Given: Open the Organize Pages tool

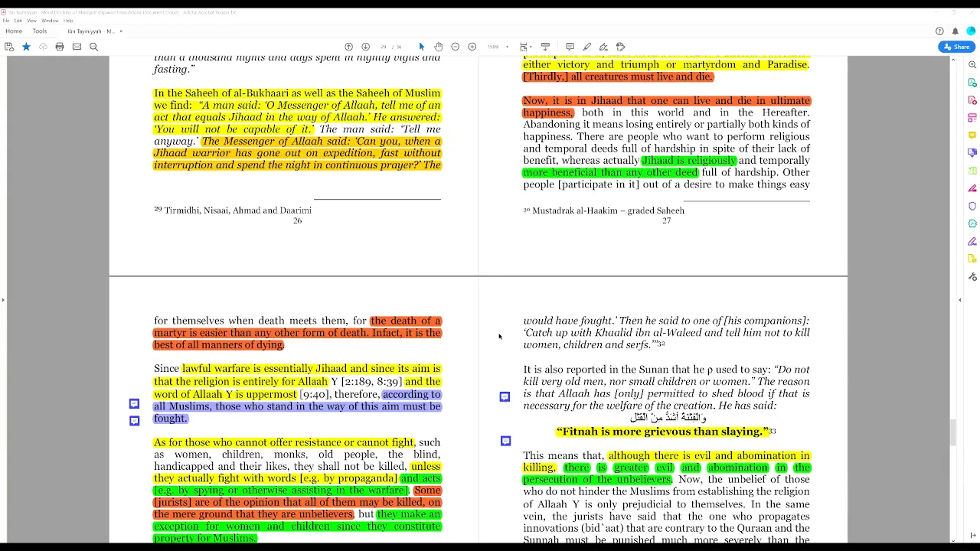Looking at the screenshot, I should tap(972, 171).
